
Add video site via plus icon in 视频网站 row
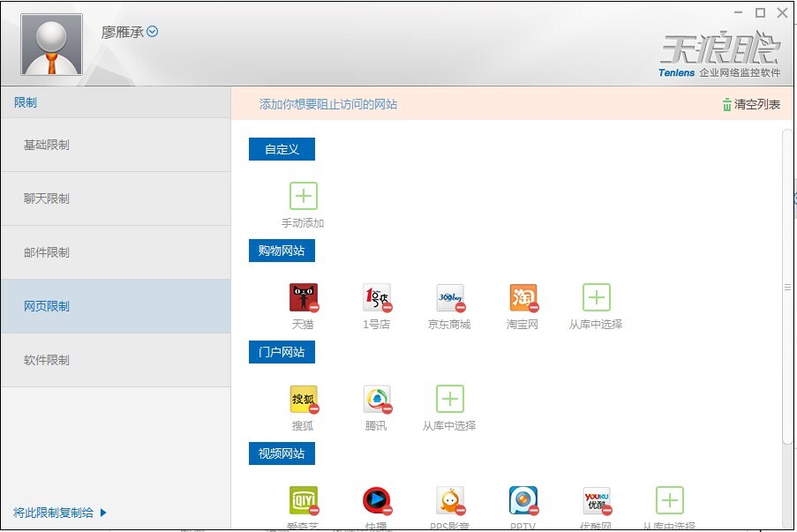click(669, 500)
